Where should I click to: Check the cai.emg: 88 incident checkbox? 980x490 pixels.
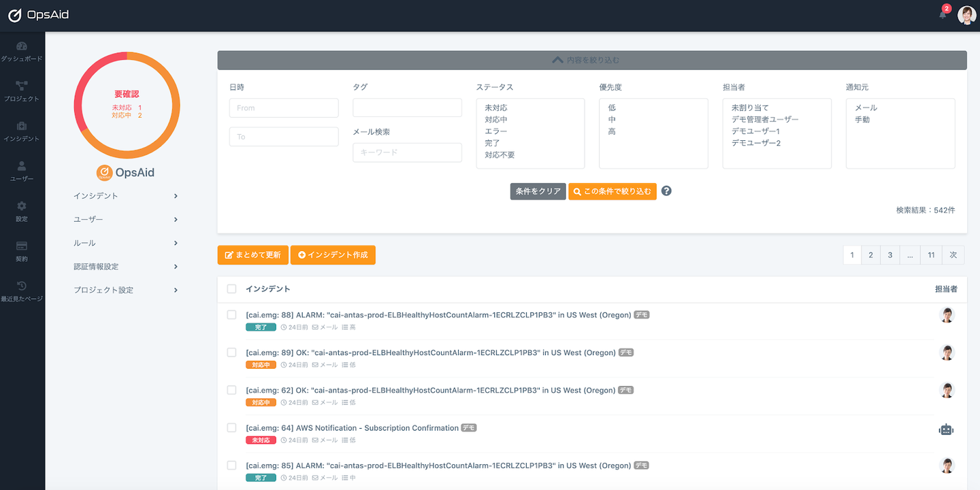(x=231, y=314)
